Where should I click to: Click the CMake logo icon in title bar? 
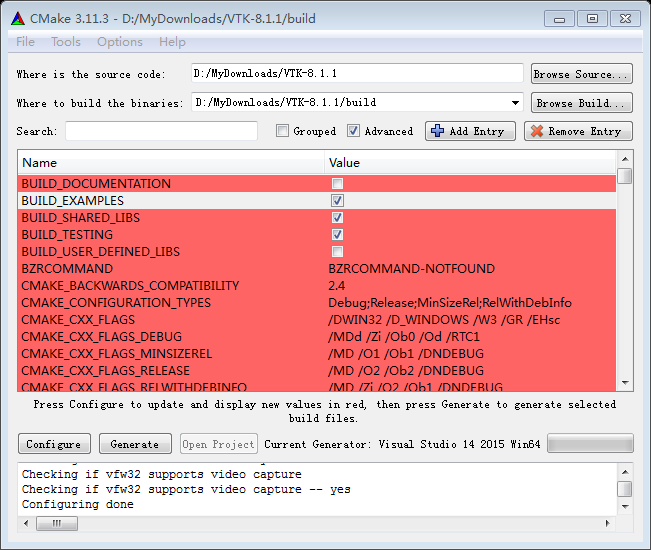tap(18, 19)
